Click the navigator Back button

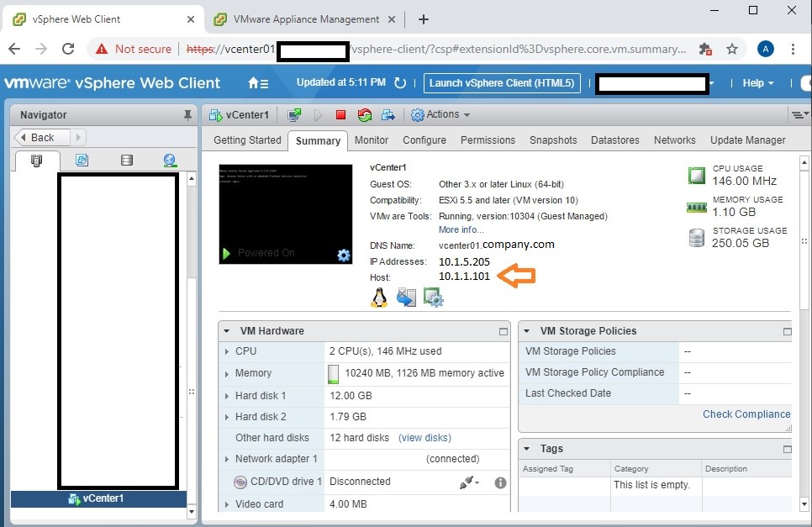coord(41,138)
